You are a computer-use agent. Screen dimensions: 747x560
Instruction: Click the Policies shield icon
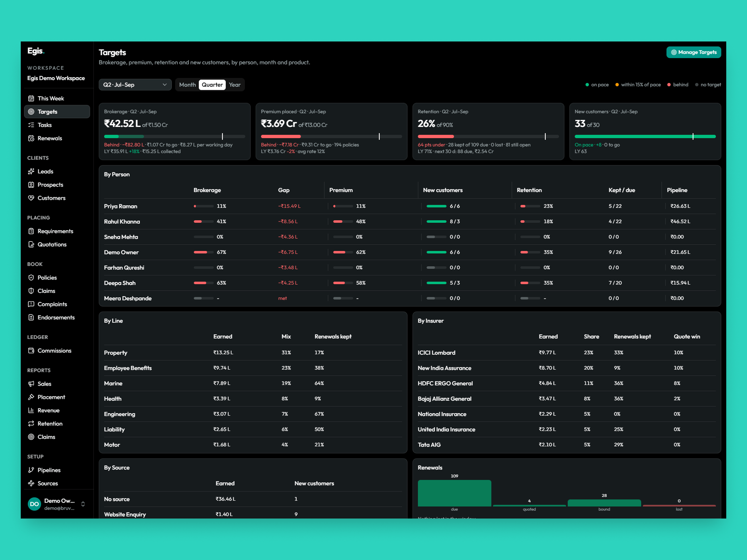click(x=31, y=278)
